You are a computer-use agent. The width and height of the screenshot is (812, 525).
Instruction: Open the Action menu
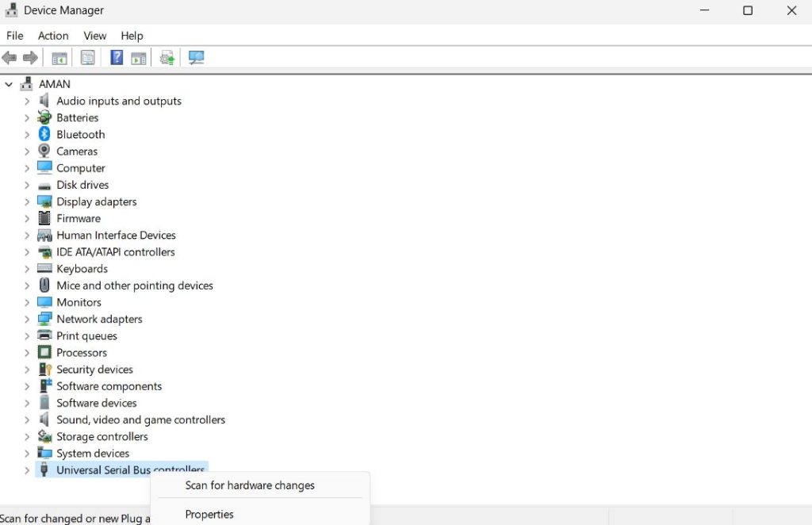[x=53, y=36]
